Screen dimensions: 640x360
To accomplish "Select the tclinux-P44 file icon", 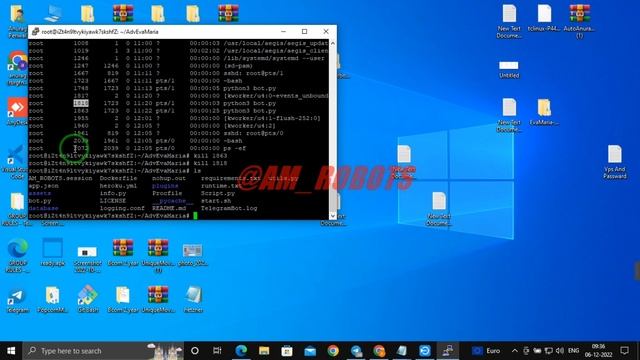I will pyautogui.click(x=544, y=18).
